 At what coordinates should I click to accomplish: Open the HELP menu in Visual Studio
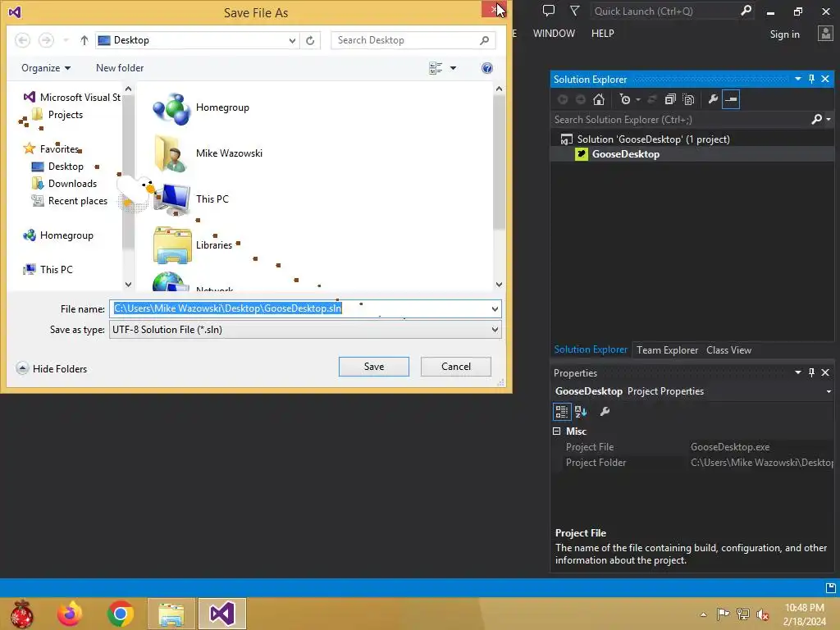[x=602, y=33]
